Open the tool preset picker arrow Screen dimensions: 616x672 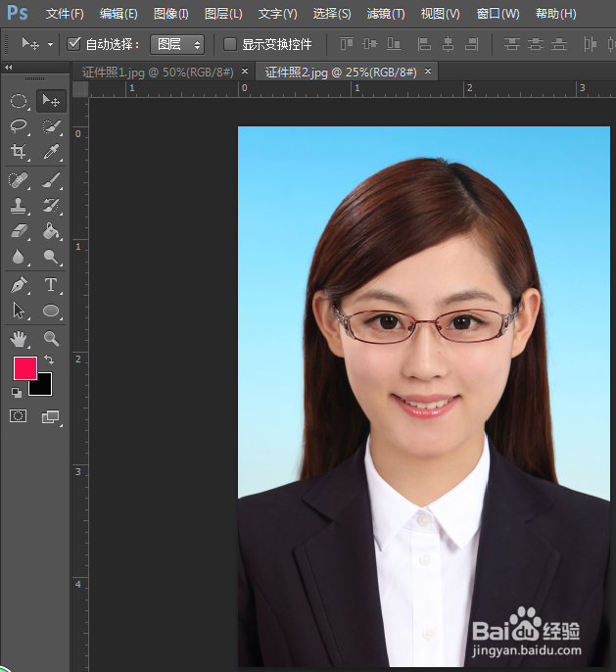click(51, 44)
